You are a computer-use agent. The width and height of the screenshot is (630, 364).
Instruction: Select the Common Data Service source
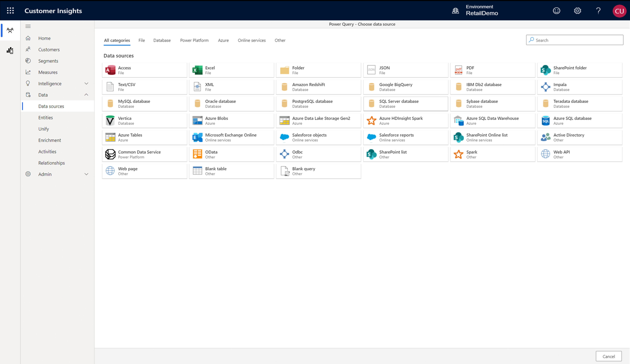point(144,154)
